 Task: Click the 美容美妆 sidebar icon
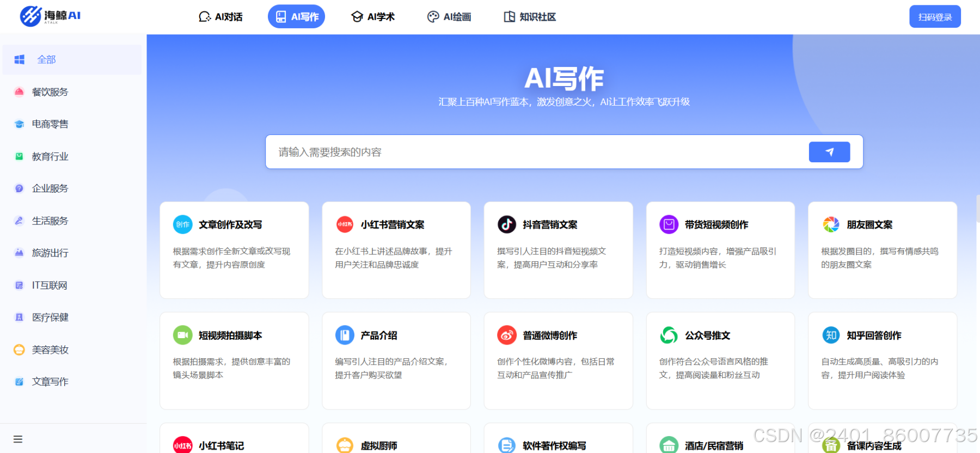point(19,350)
